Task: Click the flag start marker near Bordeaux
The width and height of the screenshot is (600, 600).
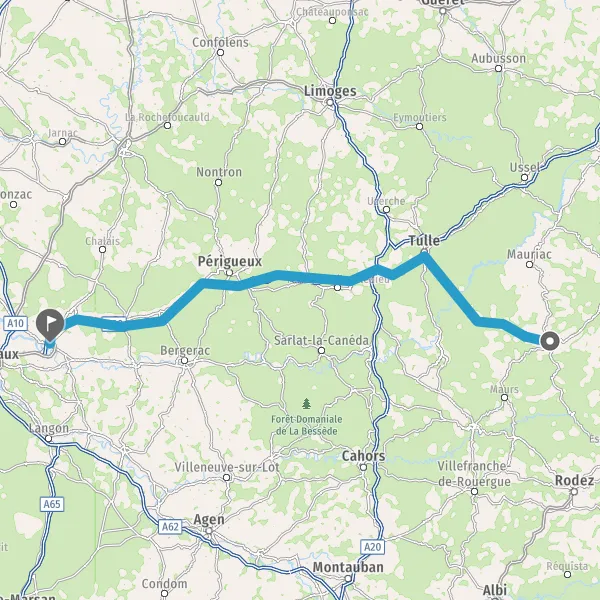Action: [50, 324]
